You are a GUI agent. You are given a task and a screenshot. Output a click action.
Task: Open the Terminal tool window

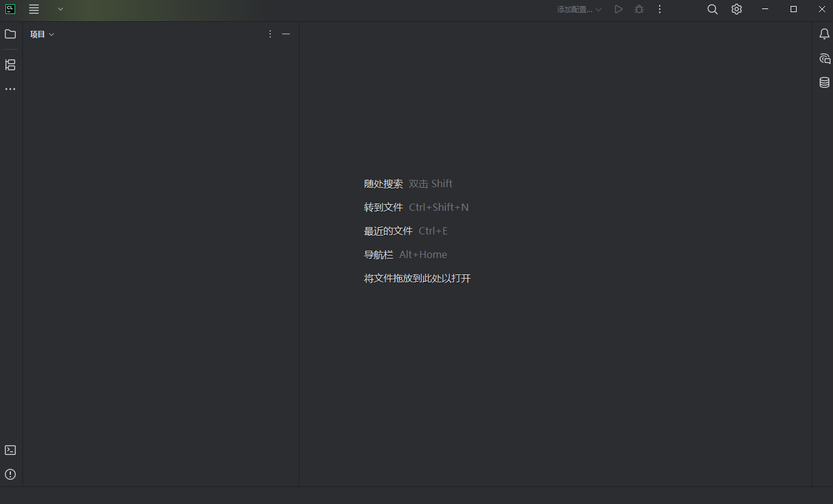tap(10, 450)
